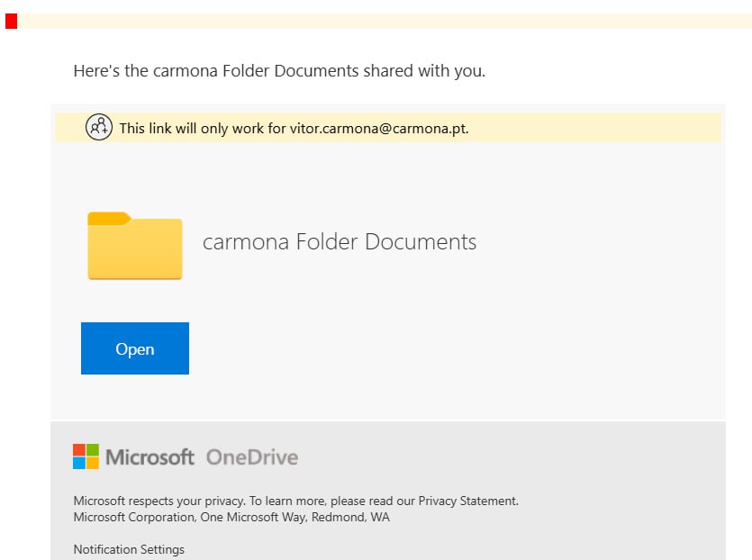
Task: Click 'This link will only work for' text
Action: click(203, 128)
